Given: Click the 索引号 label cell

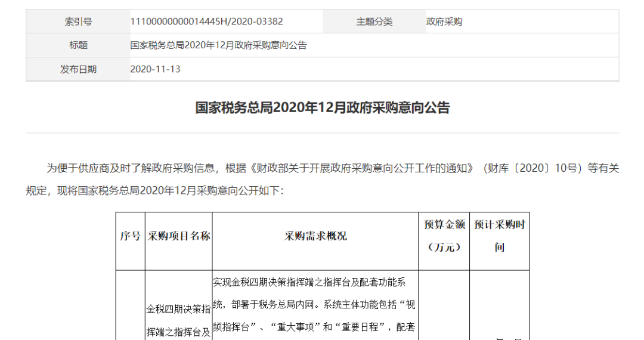Looking at the screenshot, I should [x=78, y=21].
